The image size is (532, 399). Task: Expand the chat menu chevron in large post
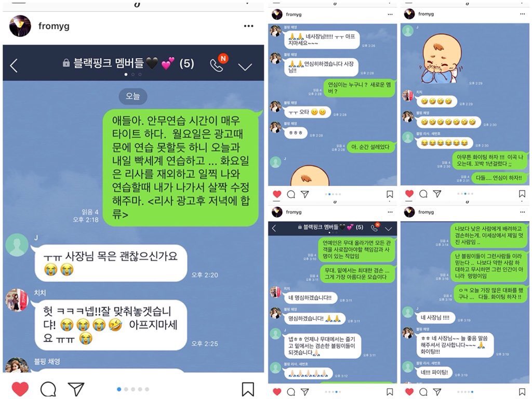[x=245, y=66]
